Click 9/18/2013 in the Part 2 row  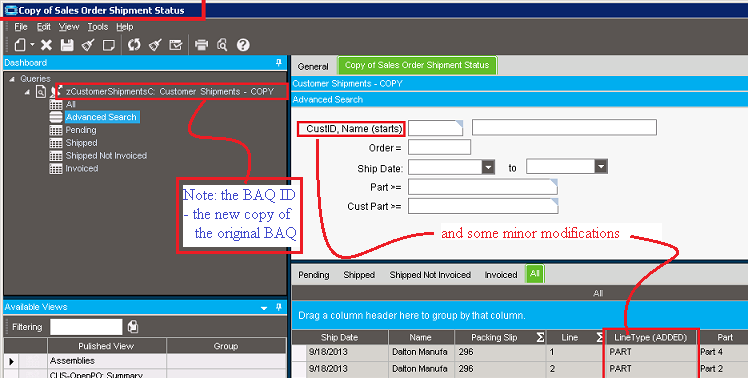[x=329, y=368]
